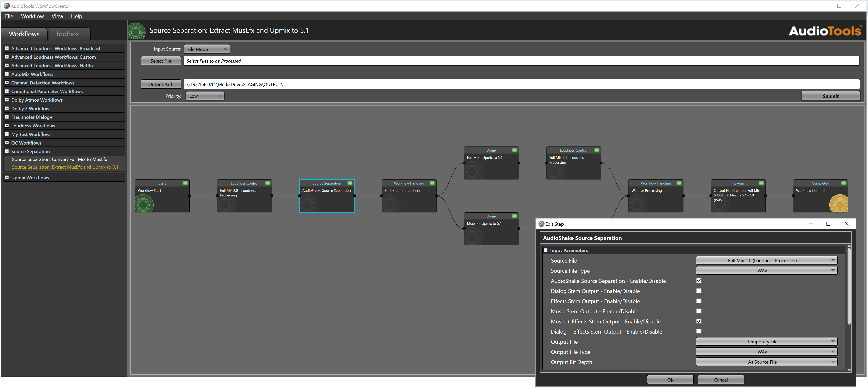Image resolution: width=868 pixels, height=388 pixels.
Task: Select Convert Full Mix to MusEfx workflow
Action: (59, 159)
